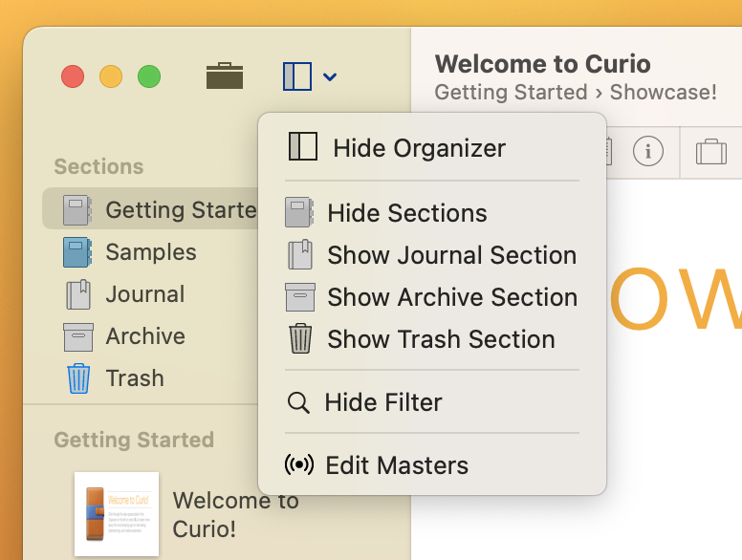Click the briefcase outline icon in main toolbar

click(x=711, y=151)
